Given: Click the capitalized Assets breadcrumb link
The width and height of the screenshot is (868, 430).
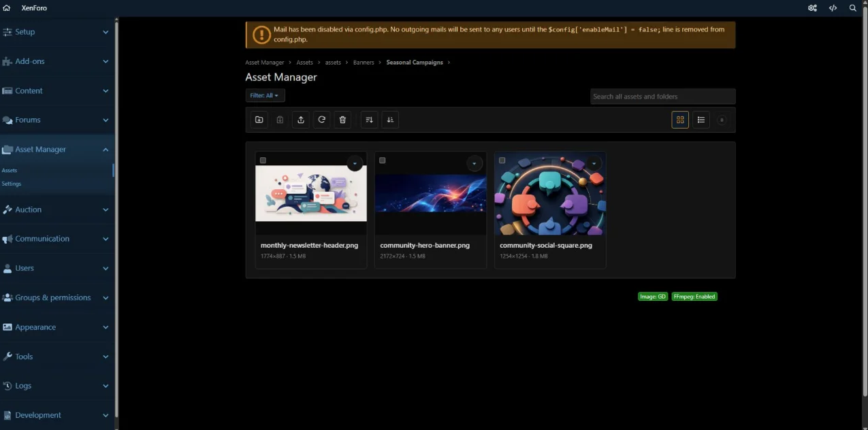Looking at the screenshot, I should 304,63.
